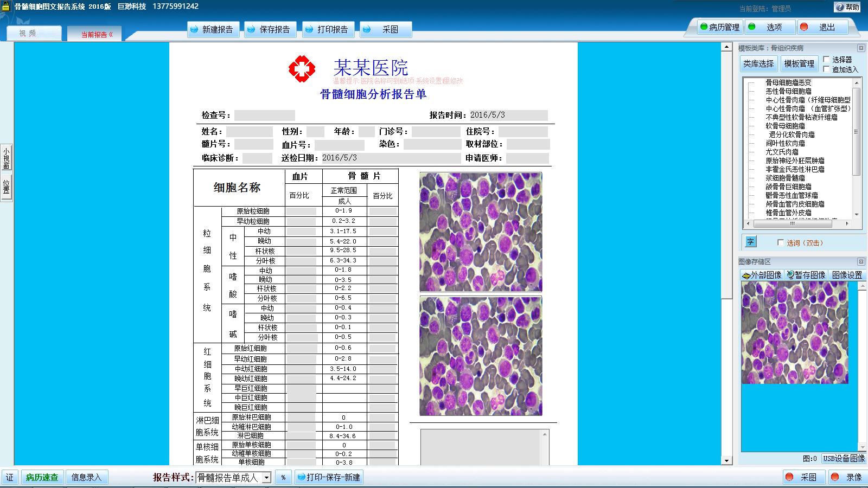Open 外部图像 external image icon
This screenshot has height=488, width=868.
[x=762, y=275]
